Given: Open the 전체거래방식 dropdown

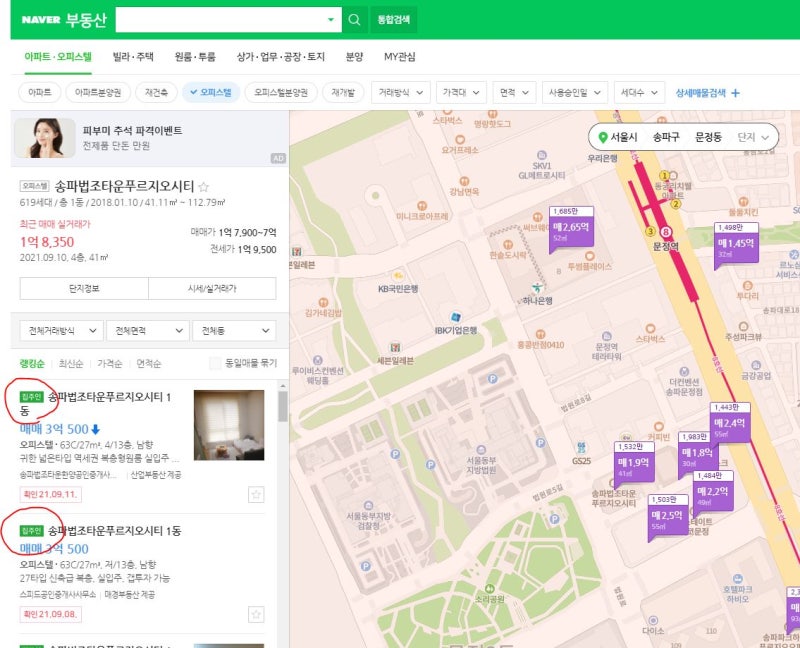Looking at the screenshot, I should click(62, 331).
